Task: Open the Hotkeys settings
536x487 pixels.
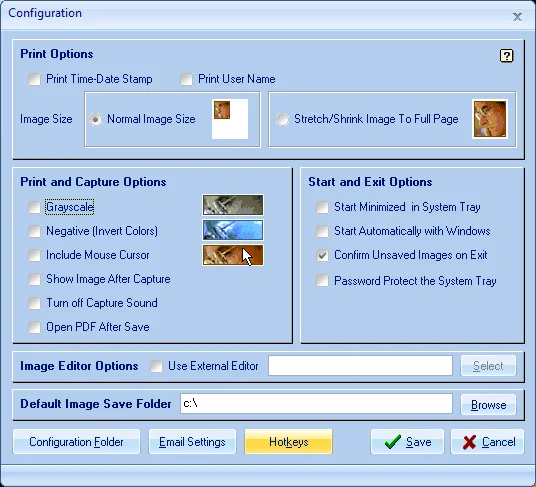Action: 288,442
